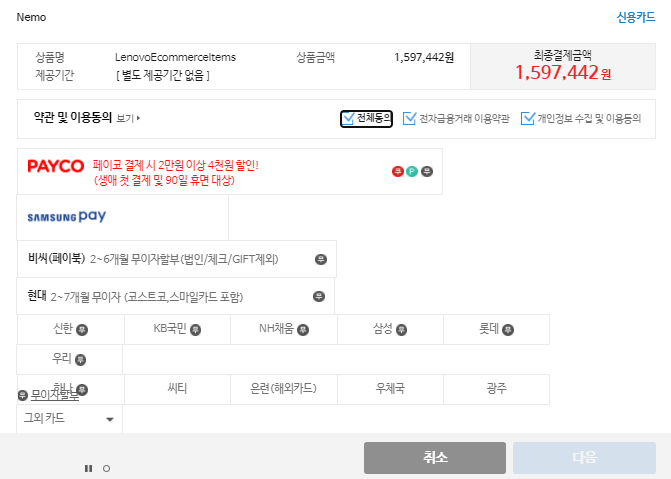Click the PAYCO logo

[x=56, y=166]
